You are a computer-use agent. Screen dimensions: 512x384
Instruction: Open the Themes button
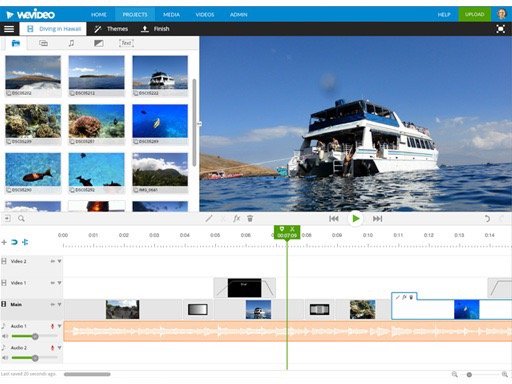pyautogui.click(x=111, y=29)
